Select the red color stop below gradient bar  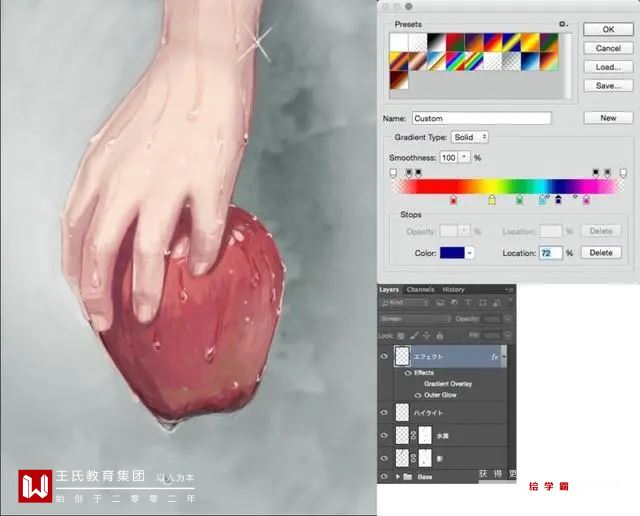(x=453, y=200)
